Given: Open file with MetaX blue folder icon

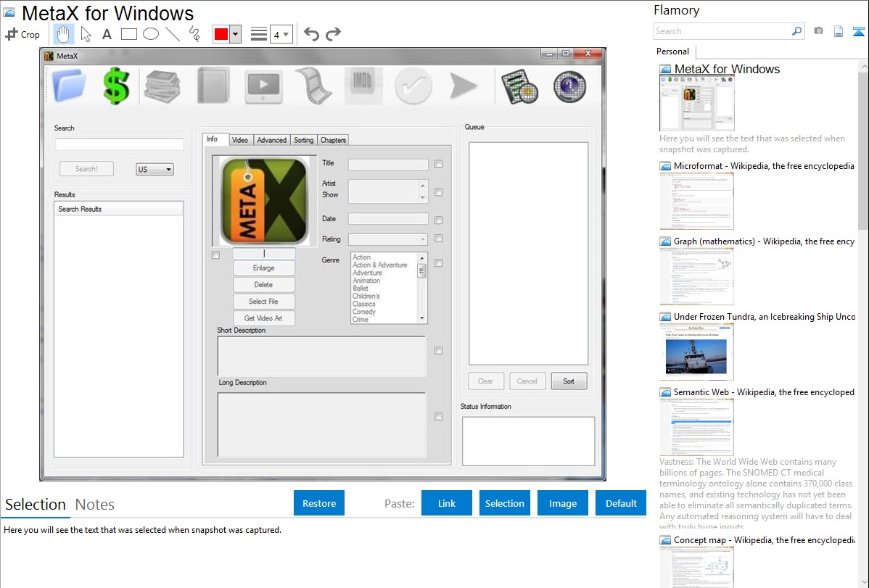Looking at the screenshot, I should [70, 86].
